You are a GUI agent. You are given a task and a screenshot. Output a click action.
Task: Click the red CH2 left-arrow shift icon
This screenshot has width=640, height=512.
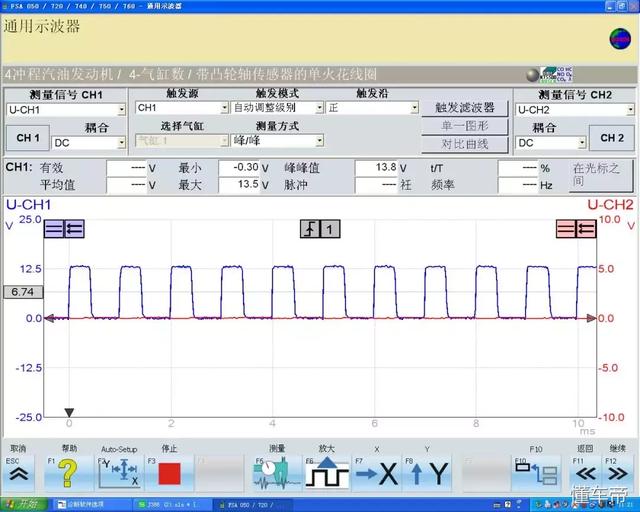click(586, 229)
